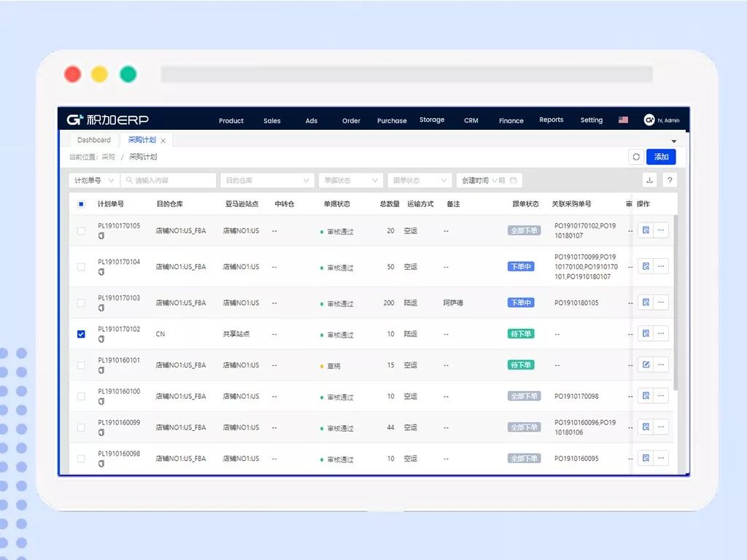Viewport: 747px width, 560px height.
Task: Open the help question mark icon
Action: click(x=669, y=180)
